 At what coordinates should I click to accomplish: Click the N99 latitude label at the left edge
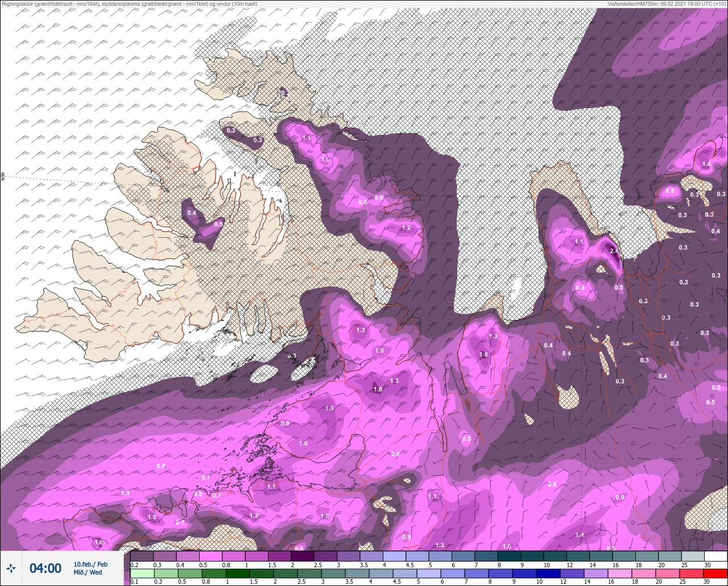point(3,177)
